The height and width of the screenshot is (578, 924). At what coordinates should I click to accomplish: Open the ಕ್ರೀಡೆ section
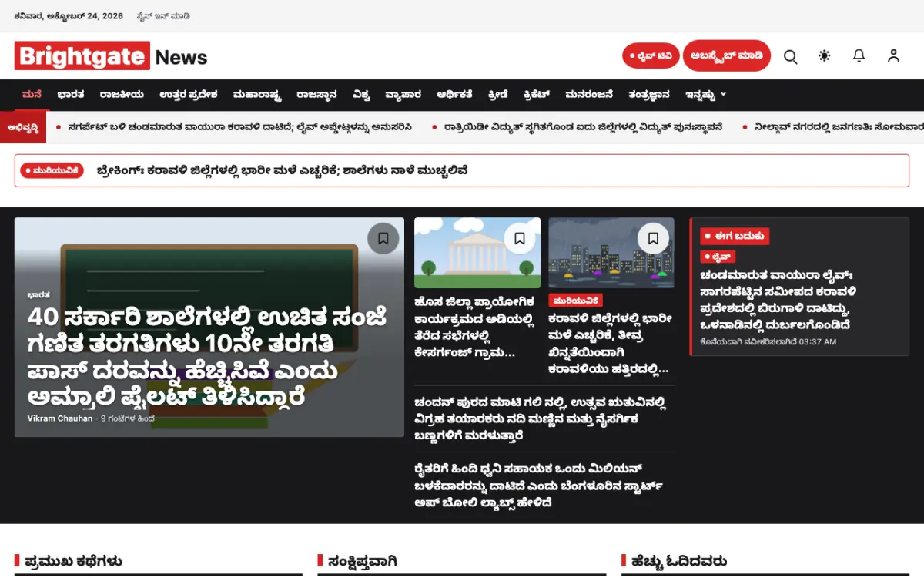click(498, 95)
